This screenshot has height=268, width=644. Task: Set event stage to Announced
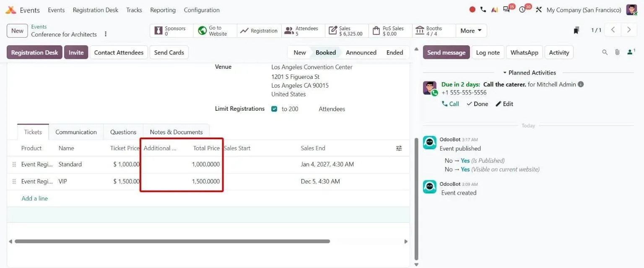pos(361,52)
